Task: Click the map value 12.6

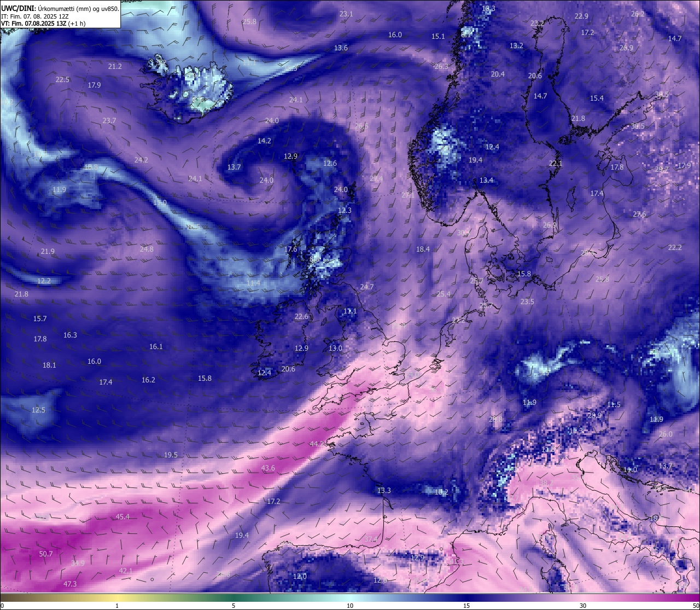Action: click(x=330, y=163)
